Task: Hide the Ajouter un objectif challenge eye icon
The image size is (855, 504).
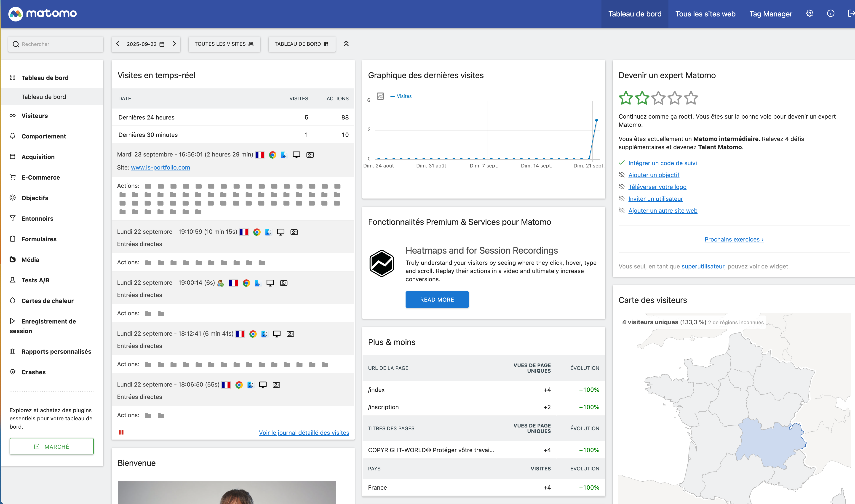Action: [622, 175]
